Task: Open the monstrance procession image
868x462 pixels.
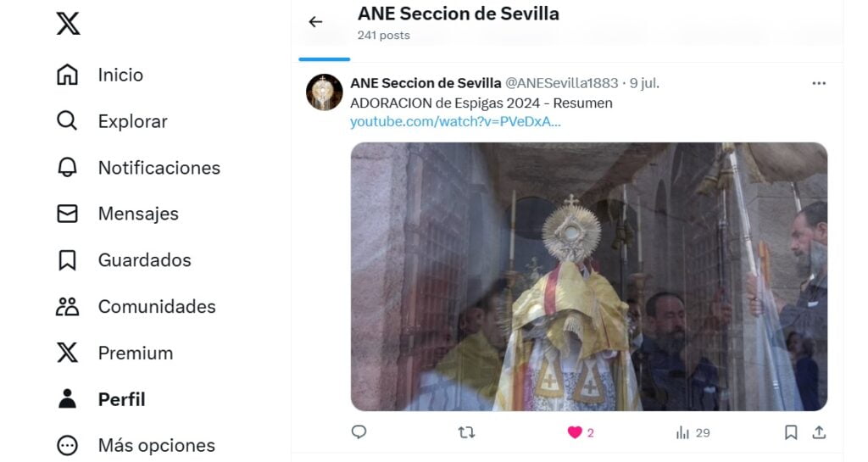Action: pos(589,276)
